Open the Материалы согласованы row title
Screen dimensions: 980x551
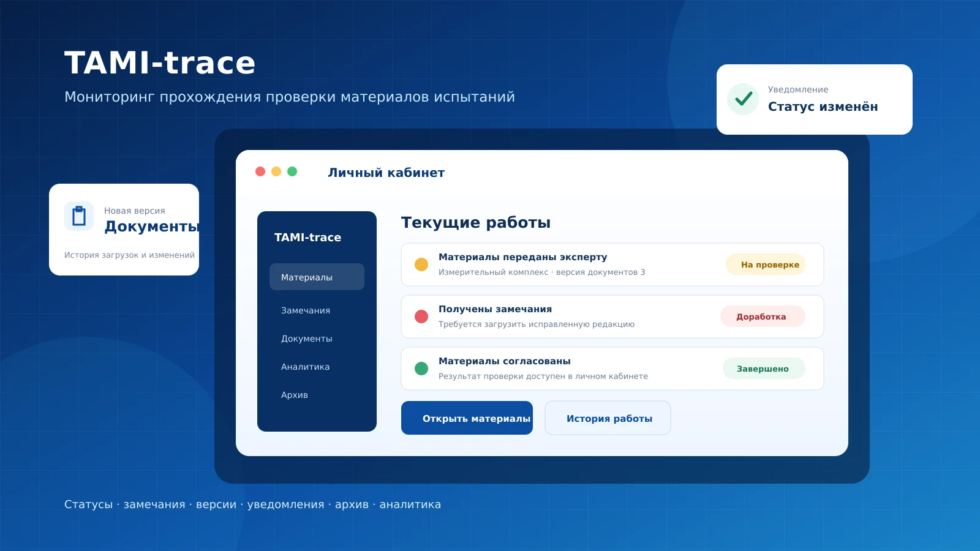click(x=505, y=361)
